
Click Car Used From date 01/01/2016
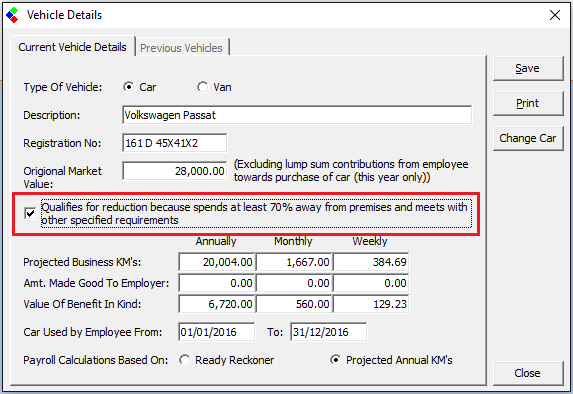point(216,332)
